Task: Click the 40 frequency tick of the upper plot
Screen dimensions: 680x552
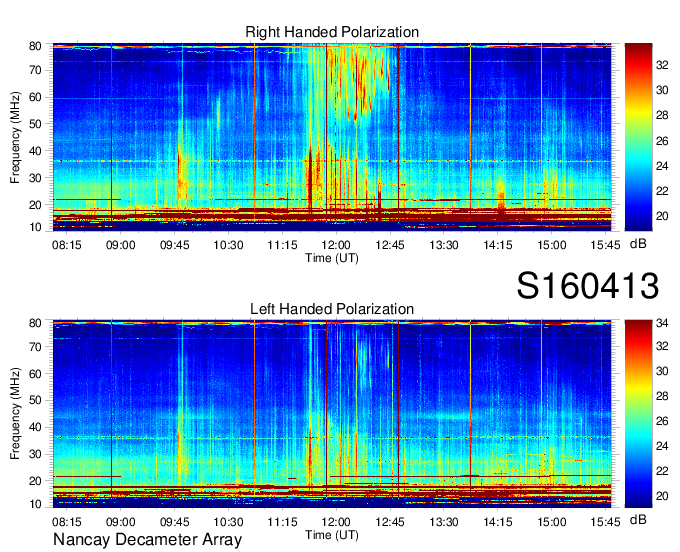Action: (35, 151)
